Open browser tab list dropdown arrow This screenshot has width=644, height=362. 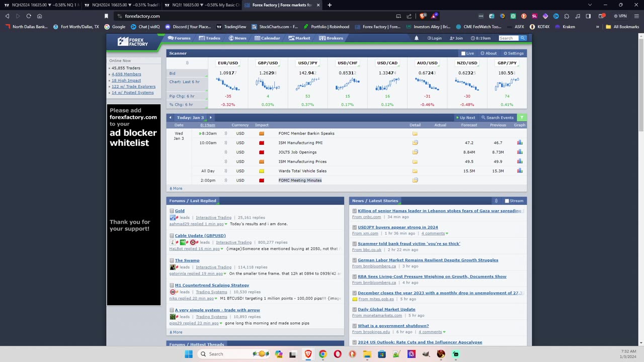tap(590, 5)
